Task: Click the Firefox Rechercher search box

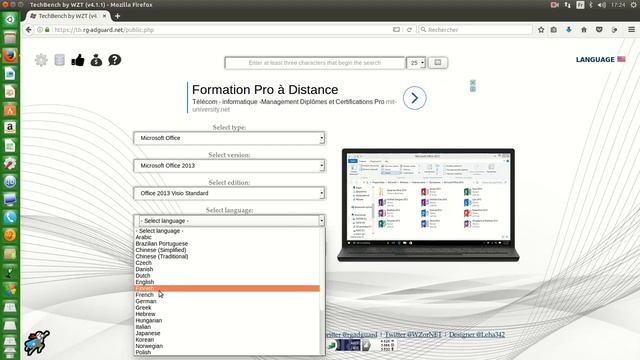Action: click(x=476, y=30)
